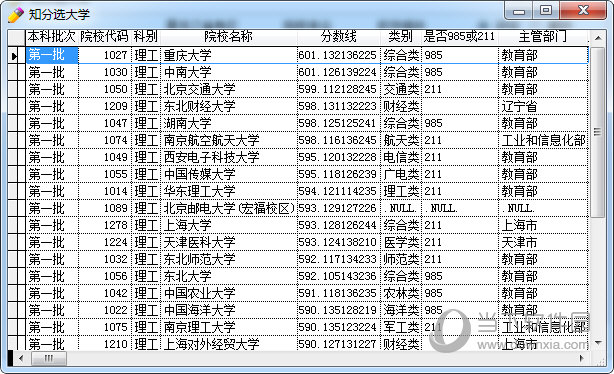Screen dimensions: 614x374
Task: Select the 华东理工大学 name cell
Action: pos(229,192)
